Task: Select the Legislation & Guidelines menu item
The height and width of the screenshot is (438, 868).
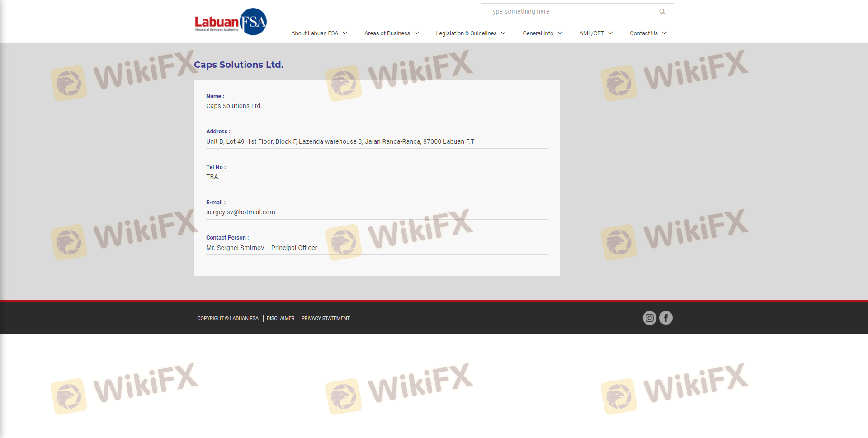Action: click(x=466, y=33)
